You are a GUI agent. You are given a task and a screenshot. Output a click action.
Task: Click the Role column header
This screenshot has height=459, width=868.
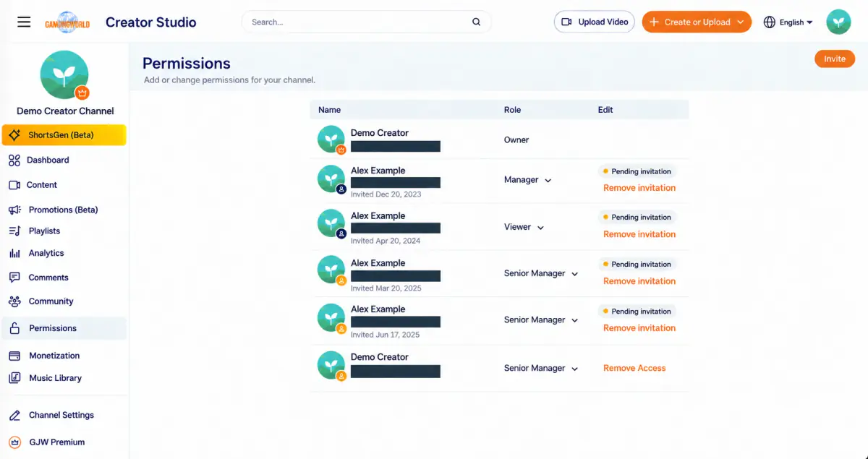pyautogui.click(x=512, y=110)
